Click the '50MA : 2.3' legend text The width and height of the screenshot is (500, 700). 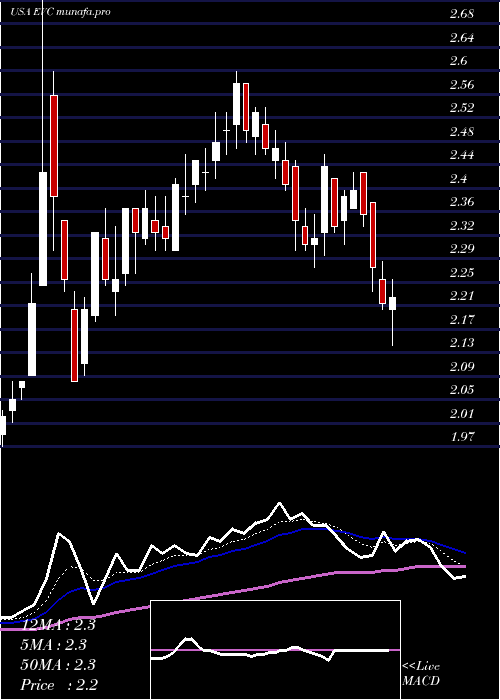click(58, 665)
